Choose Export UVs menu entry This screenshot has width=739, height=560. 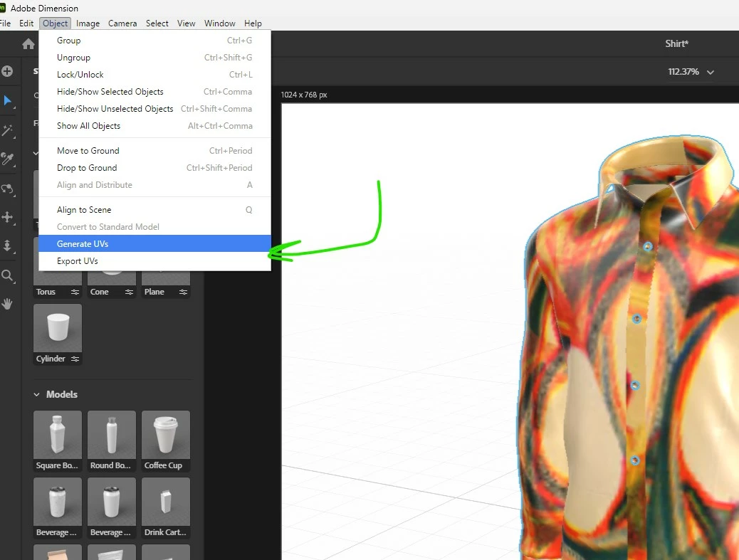(154, 261)
